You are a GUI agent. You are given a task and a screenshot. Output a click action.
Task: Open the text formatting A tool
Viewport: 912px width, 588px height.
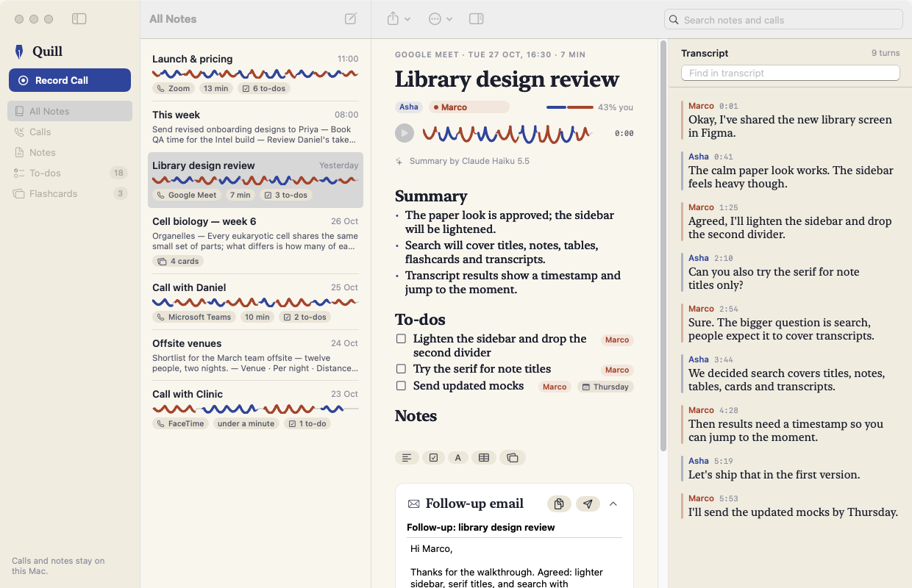[457, 458]
